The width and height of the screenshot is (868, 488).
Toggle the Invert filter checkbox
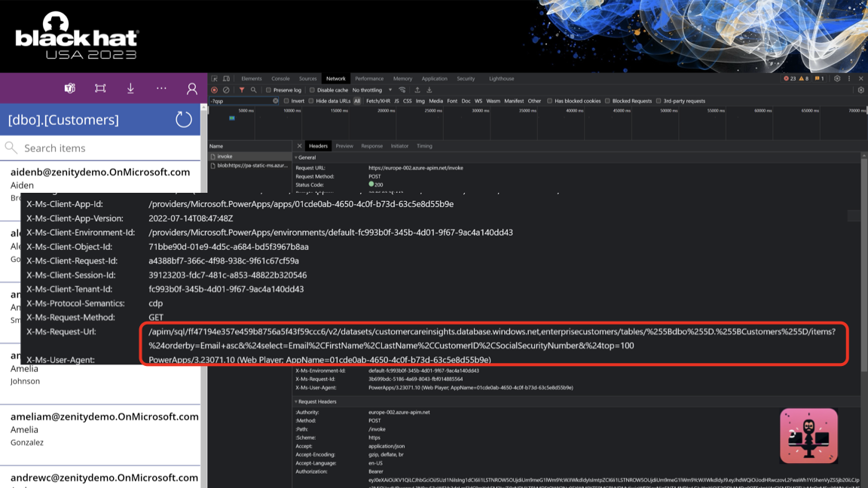286,101
